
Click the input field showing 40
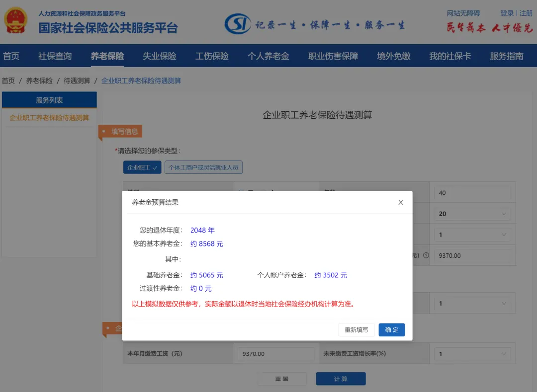coord(472,193)
